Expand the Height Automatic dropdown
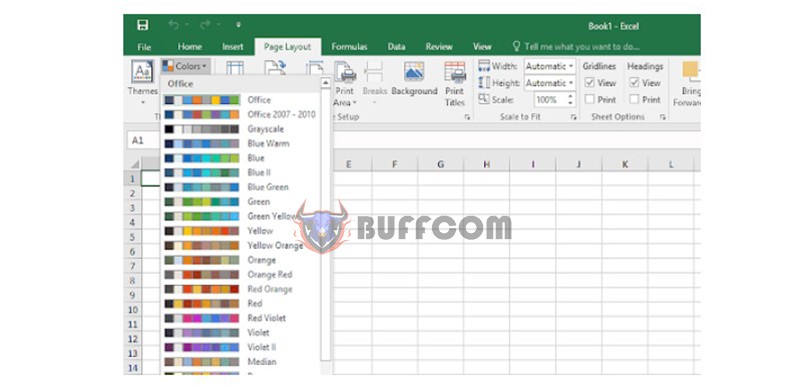 [x=550, y=83]
